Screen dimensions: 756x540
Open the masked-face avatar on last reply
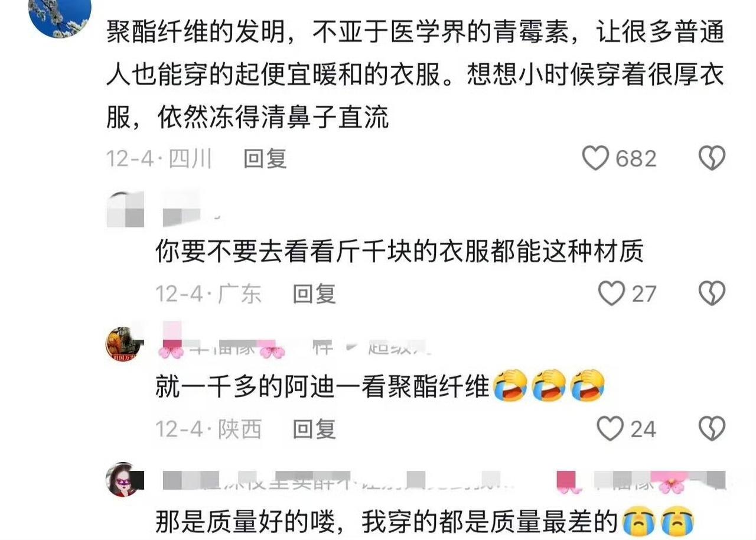click(124, 479)
